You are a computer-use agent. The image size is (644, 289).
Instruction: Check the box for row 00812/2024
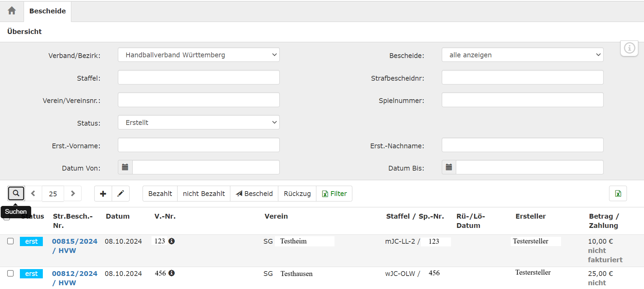[x=11, y=274]
